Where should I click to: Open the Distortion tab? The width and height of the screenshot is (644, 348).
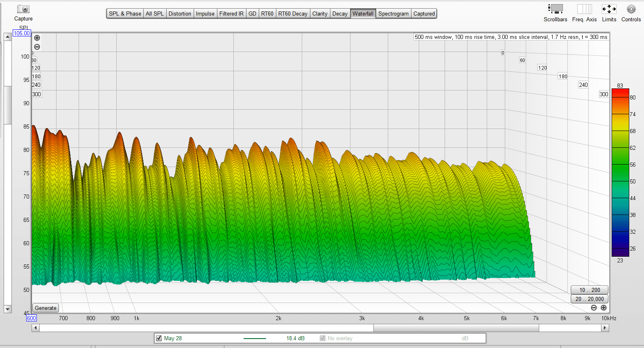click(x=180, y=14)
